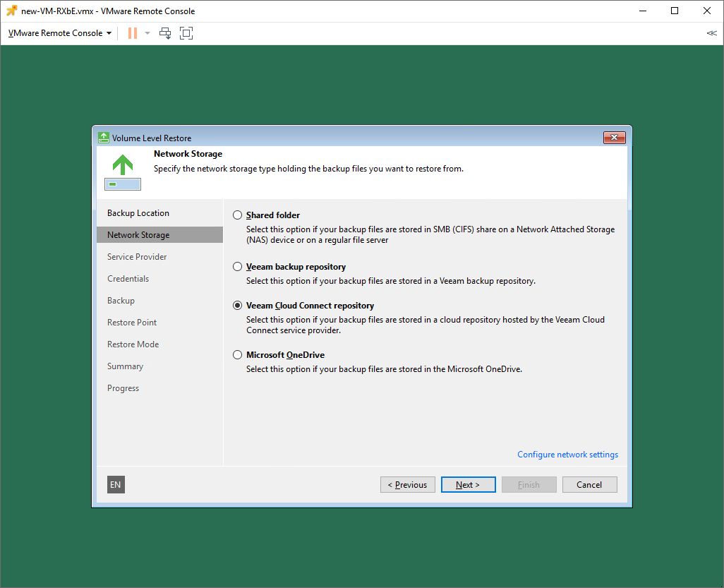Click the cloud repository description text
The image size is (724, 588).
[x=426, y=325]
